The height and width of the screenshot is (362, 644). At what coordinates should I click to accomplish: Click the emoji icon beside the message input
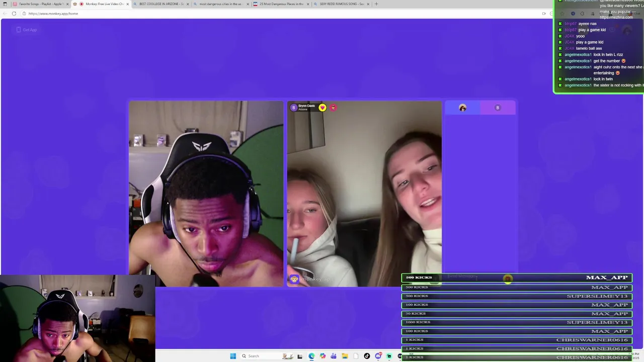pyautogui.click(x=508, y=279)
